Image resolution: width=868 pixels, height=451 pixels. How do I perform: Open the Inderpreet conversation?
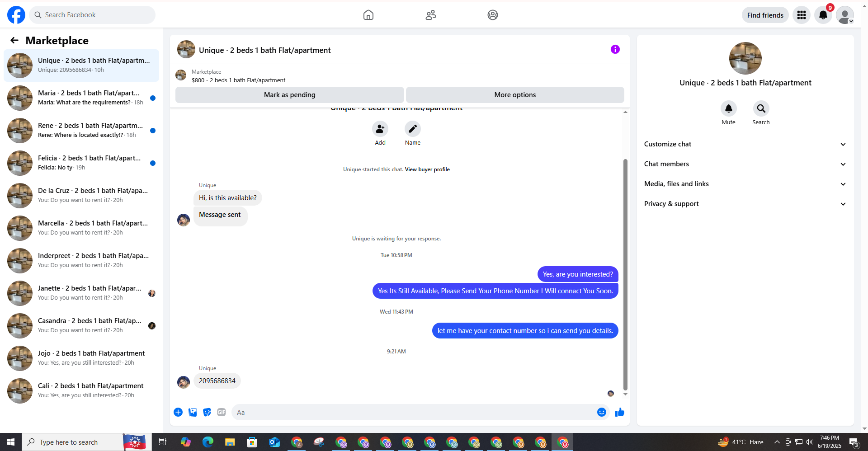81,261
